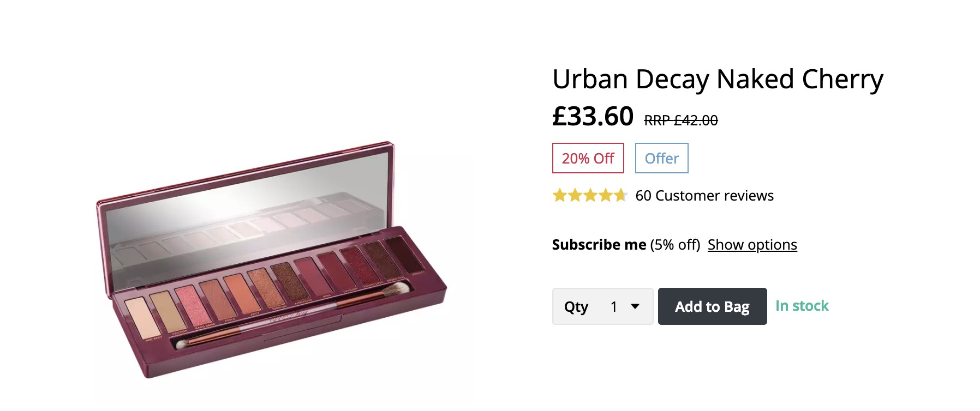Click the red 20% Off badge
980x411 pixels.
pos(588,158)
